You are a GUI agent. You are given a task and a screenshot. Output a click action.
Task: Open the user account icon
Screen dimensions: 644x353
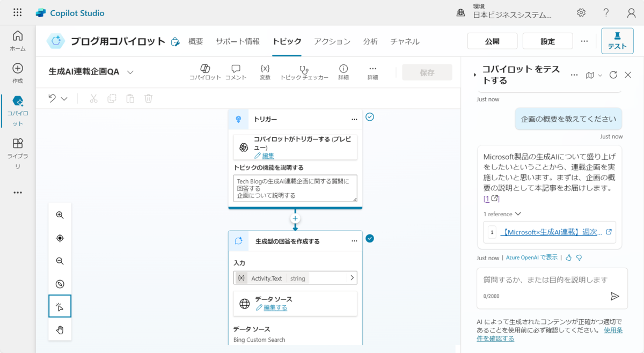632,12
